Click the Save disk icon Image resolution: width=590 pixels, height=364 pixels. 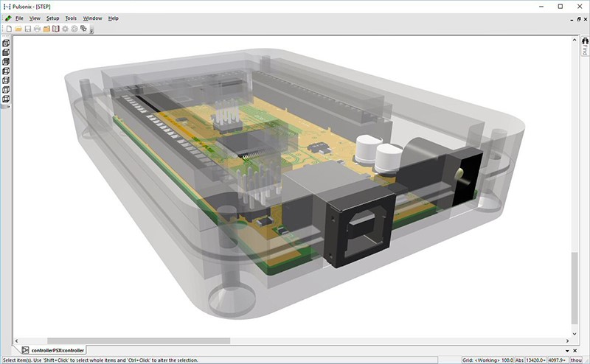[28, 29]
